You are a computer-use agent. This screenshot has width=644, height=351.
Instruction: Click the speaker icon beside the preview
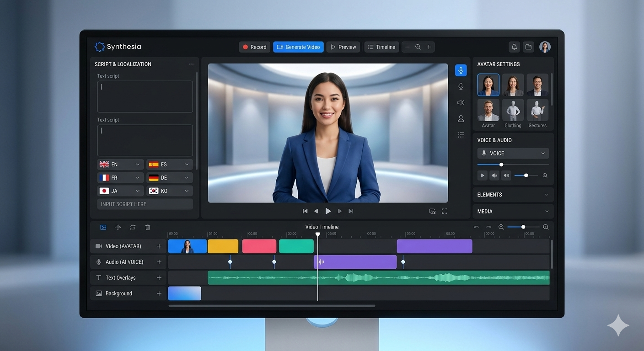(461, 102)
